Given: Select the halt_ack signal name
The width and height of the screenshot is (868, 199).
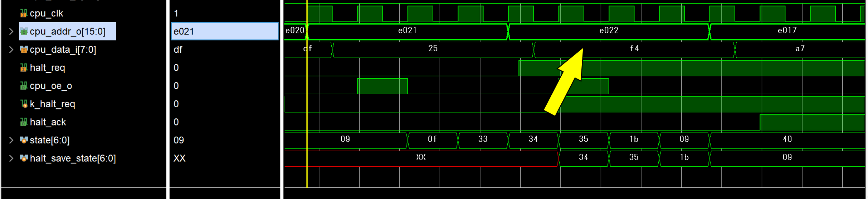Looking at the screenshot, I should 48,122.
